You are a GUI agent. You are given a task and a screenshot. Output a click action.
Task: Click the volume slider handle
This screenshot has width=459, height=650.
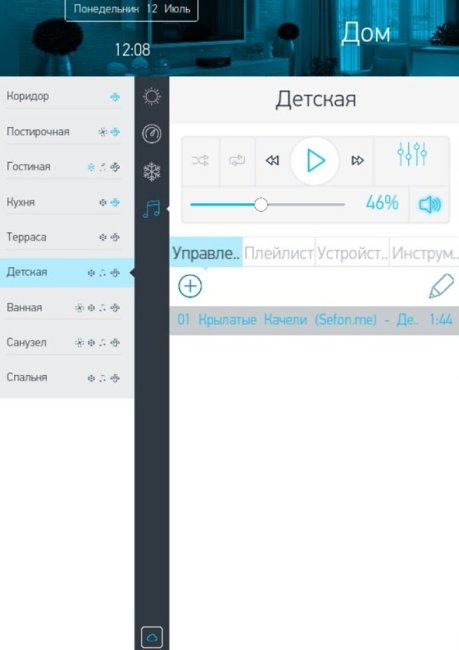pos(261,205)
